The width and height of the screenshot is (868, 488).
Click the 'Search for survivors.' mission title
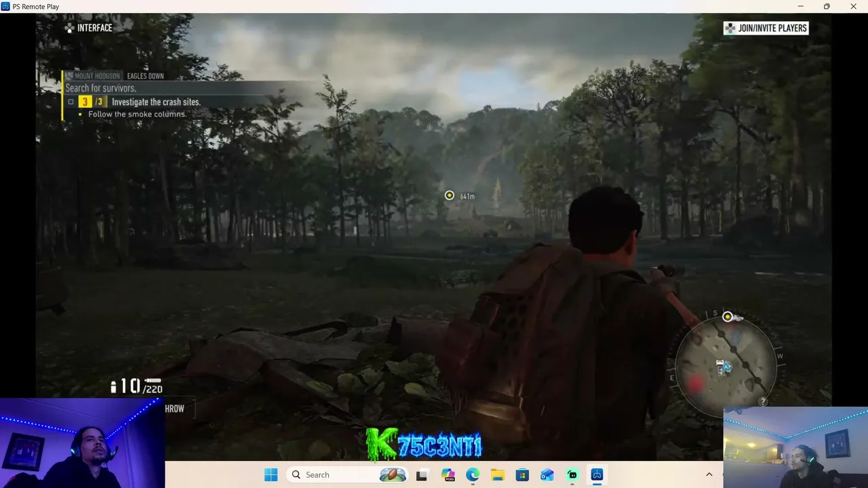coord(100,88)
